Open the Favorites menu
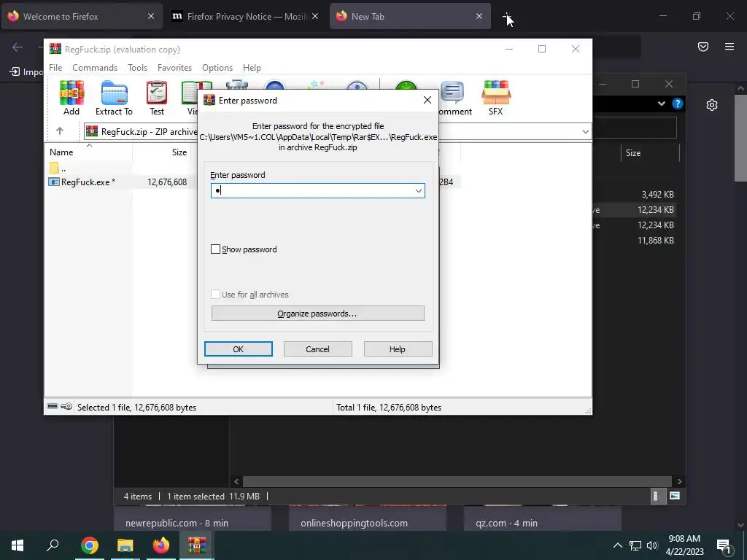747x560 pixels. coord(174,68)
